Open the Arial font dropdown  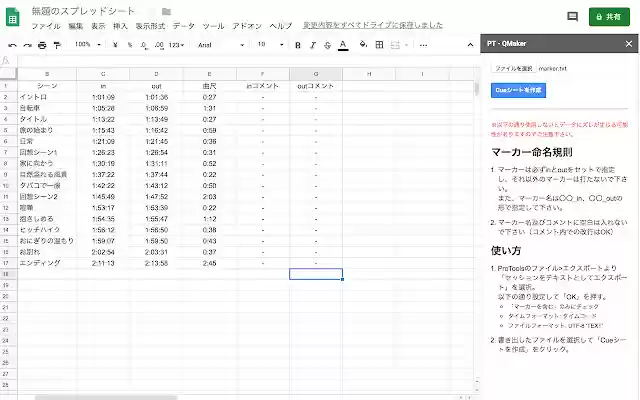click(221, 45)
